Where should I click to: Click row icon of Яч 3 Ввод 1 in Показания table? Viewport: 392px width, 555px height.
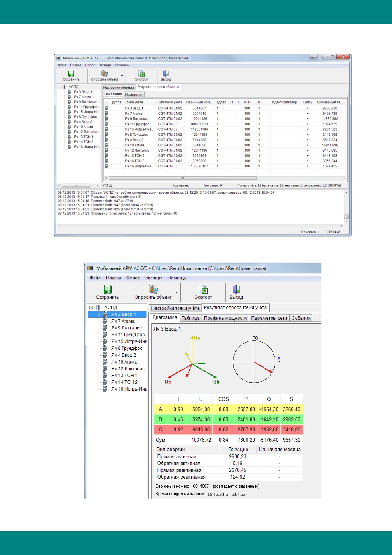[x=107, y=108]
